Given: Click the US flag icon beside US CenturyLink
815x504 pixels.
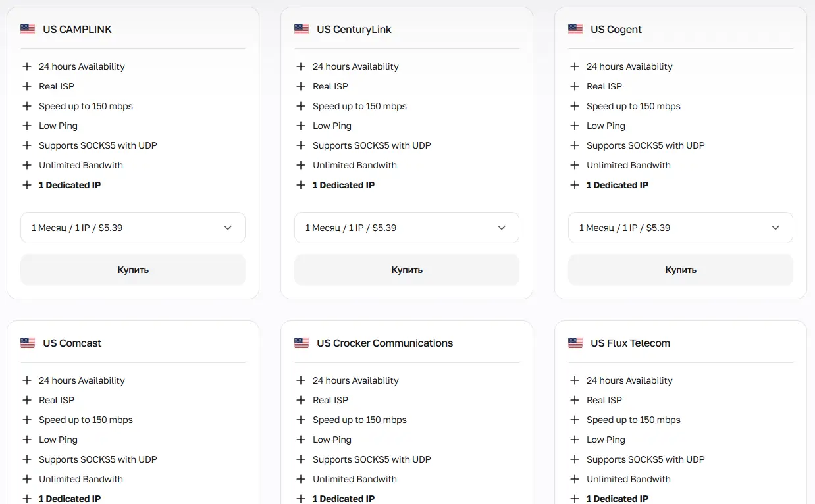Looking at the screenshot, I should click(302, 29).
